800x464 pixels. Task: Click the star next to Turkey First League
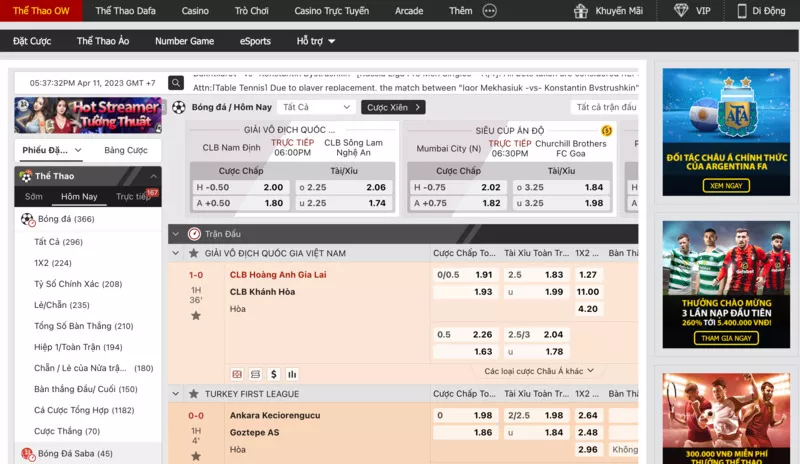coord(193,394)
